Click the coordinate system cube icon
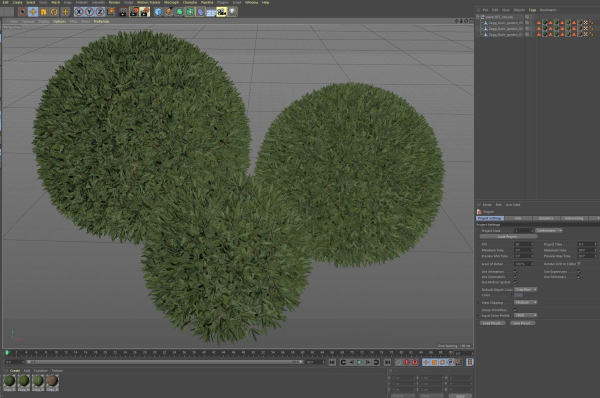 tap(111, 12)
